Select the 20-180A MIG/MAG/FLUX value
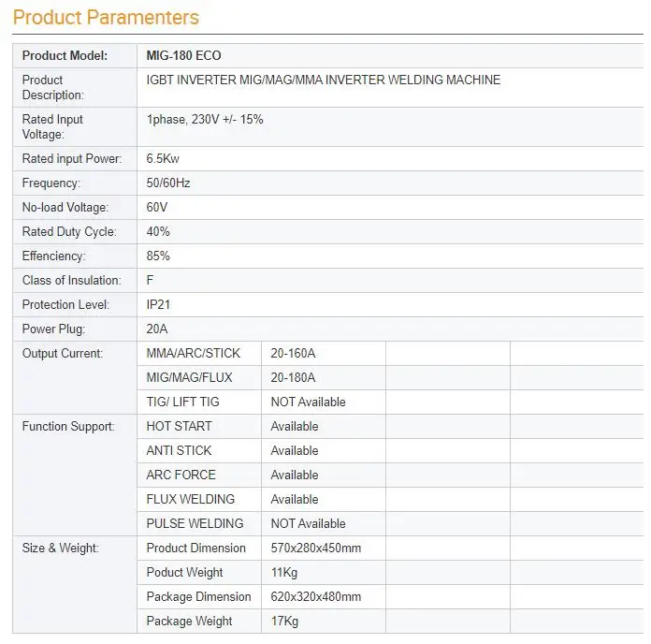 tap(293, 377)
